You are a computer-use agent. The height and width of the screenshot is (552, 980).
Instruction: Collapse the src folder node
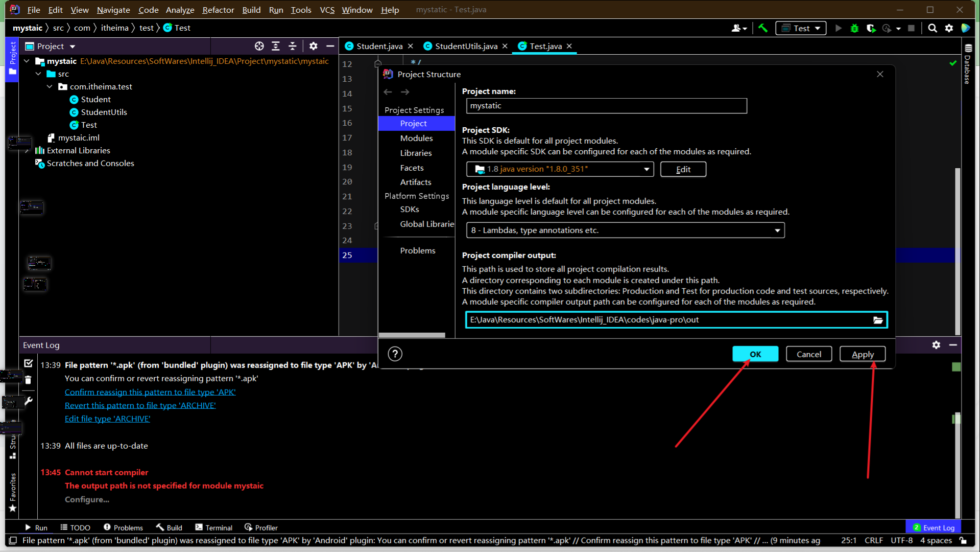coord(38,74)
